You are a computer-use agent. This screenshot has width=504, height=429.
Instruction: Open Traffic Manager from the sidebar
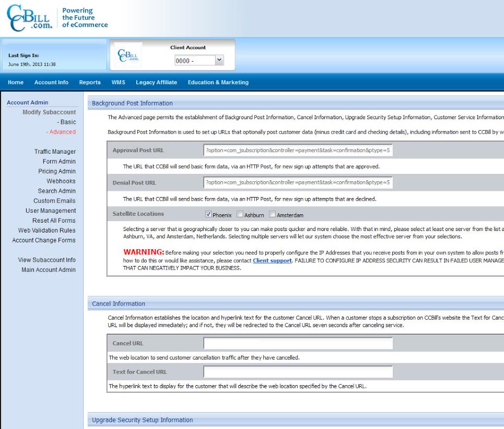pos(55,152)
